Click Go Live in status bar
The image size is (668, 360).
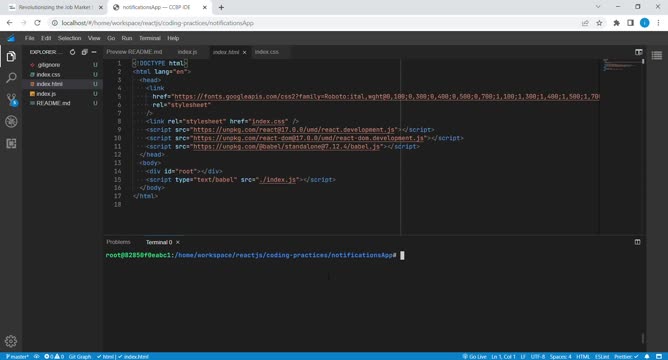click(474, 357)
